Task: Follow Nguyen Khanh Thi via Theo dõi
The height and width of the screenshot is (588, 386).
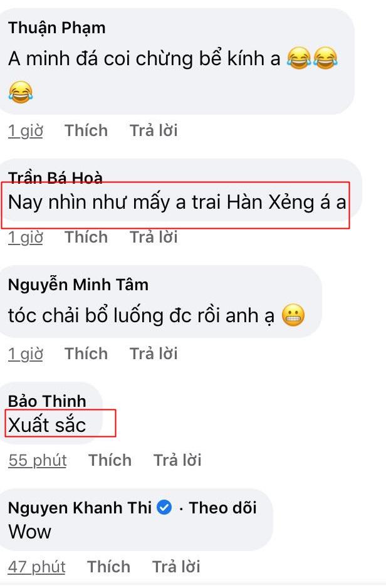Action: click(222, 508)
